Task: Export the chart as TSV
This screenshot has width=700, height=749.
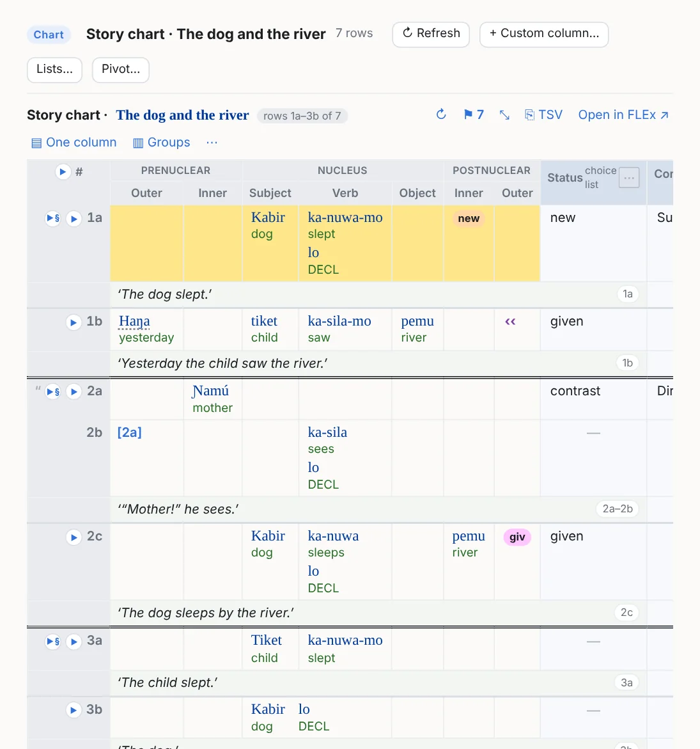Action: click(x=543, y=114)
